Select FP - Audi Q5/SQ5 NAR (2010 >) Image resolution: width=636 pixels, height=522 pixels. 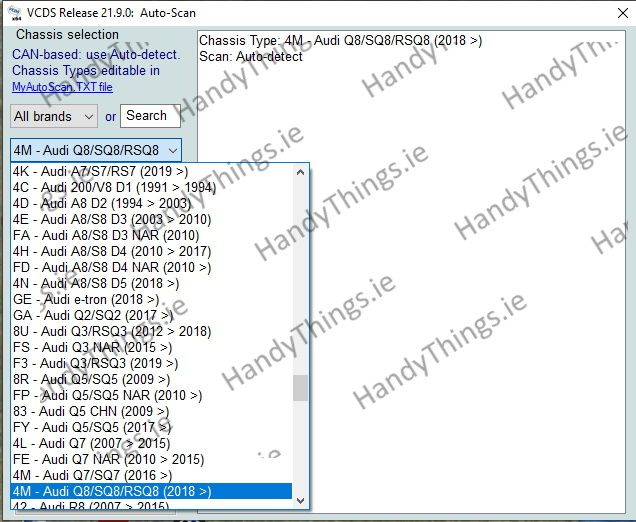pos(151,395)
